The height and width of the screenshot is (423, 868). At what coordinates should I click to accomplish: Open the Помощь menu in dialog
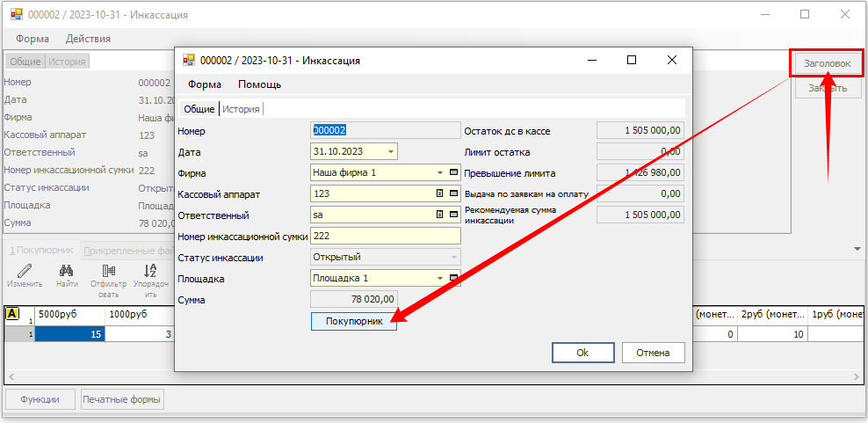pyautogui.click(x=259, y=84)
